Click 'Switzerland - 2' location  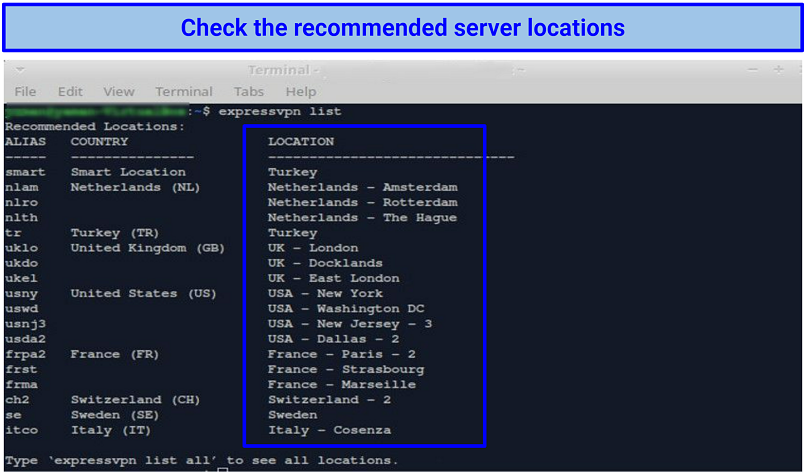(x=329, y=399)
